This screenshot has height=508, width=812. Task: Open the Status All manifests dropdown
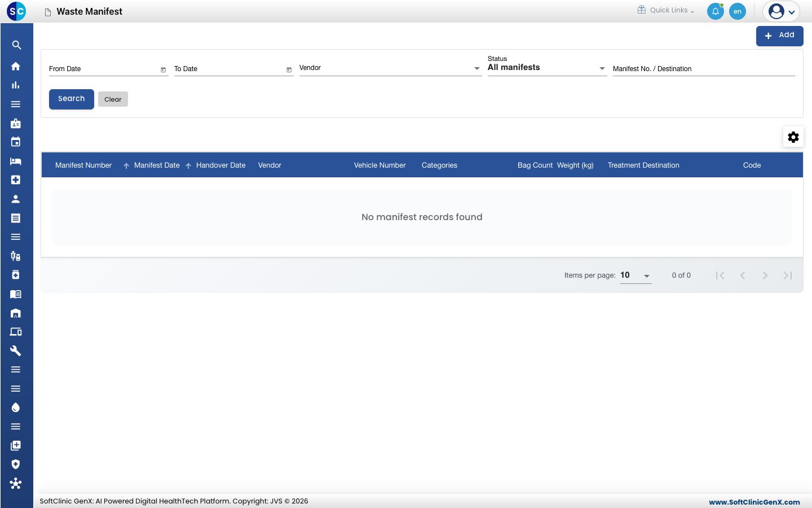pos(547,68)
